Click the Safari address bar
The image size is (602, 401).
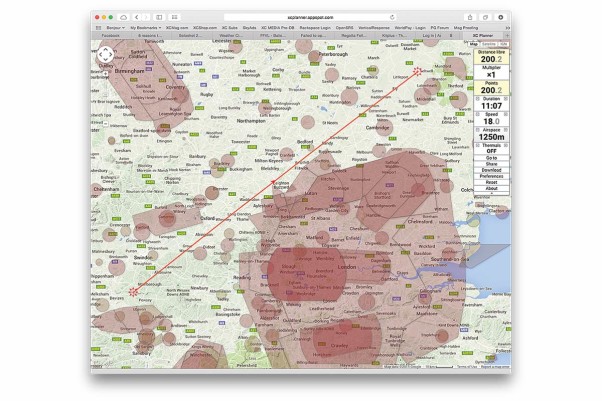310,17
